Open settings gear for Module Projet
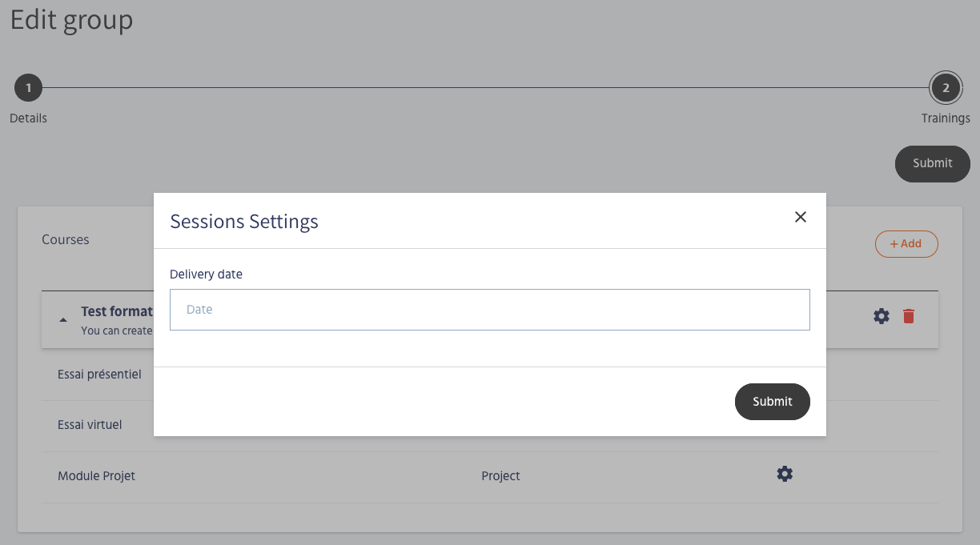This screenshot has width=980, height=545. pos(785,474)
